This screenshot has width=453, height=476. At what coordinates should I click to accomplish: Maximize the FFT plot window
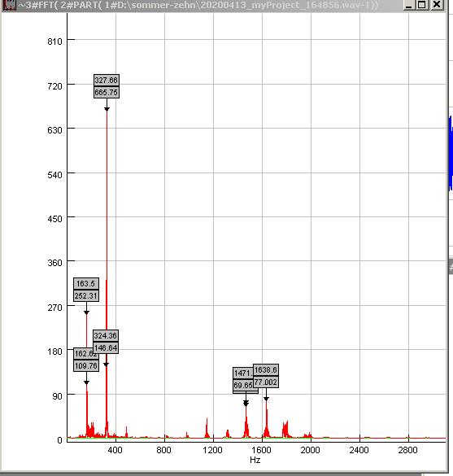pos(422,5)
